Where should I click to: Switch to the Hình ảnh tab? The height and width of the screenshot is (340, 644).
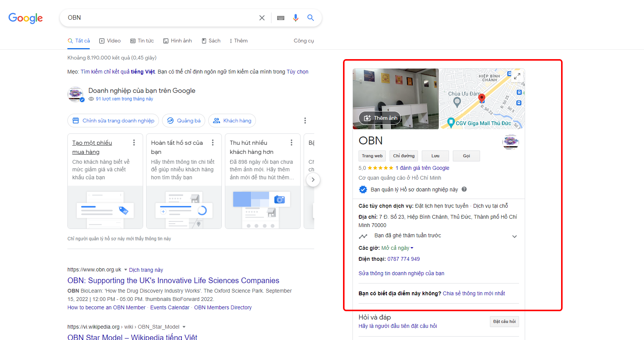pyautogui.click(x=178, y=41)
